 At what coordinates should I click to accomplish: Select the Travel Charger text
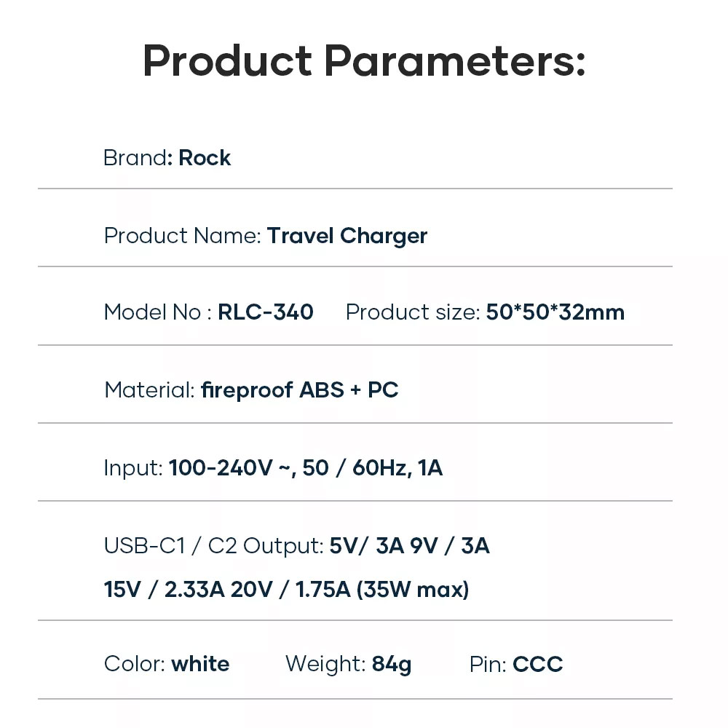pos(347,236)
